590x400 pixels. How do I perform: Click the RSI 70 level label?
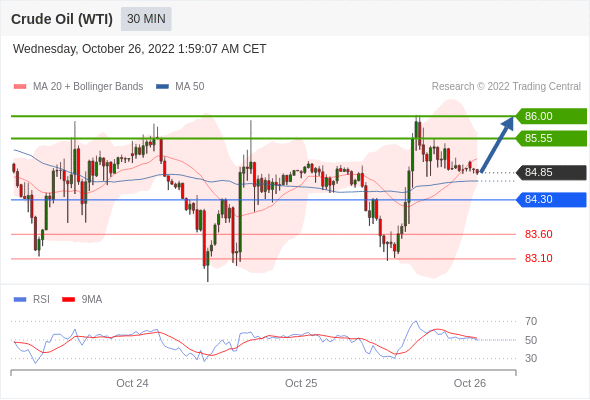click(531, 321)
